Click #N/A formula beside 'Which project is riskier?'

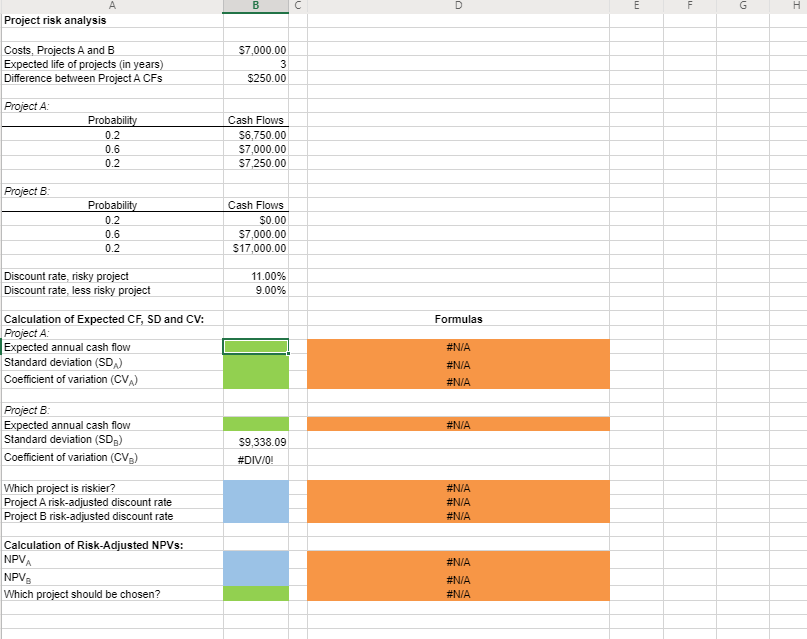click(459, 488)
